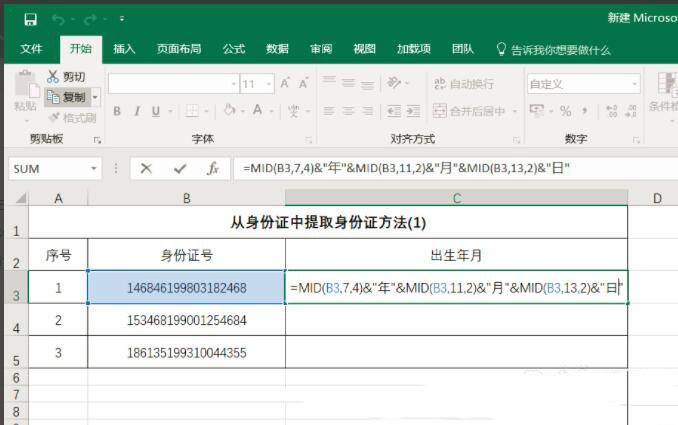Click the decrease decimal icon
This screenshot has width=678, height=425.
pos(631,111)
